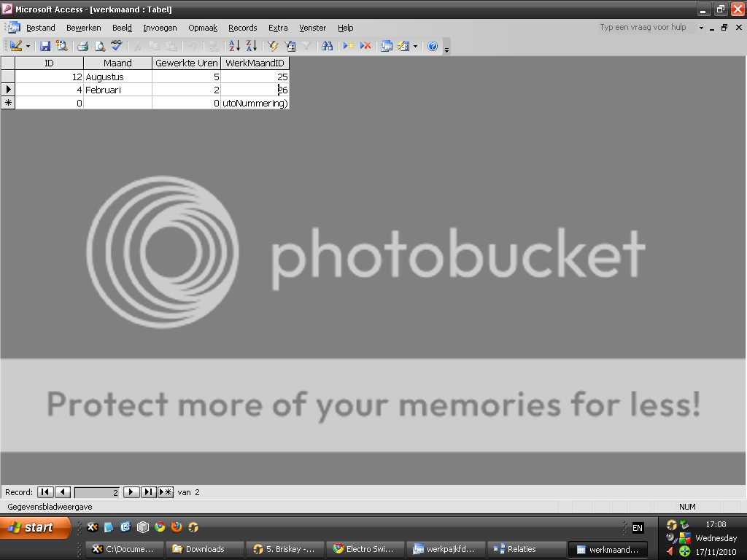Open the Opmaak menu
The width and height of the screenshot is (747, 560).
click(x=203, y=28)
